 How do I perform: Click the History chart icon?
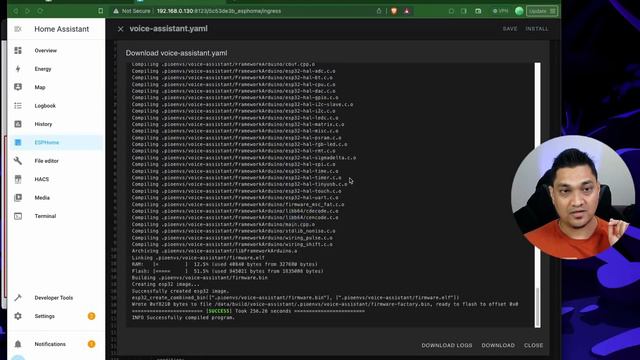coord(18,124)
